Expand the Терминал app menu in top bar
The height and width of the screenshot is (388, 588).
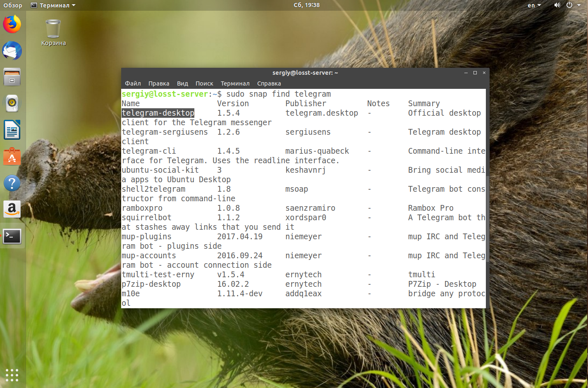coord(53,5)
